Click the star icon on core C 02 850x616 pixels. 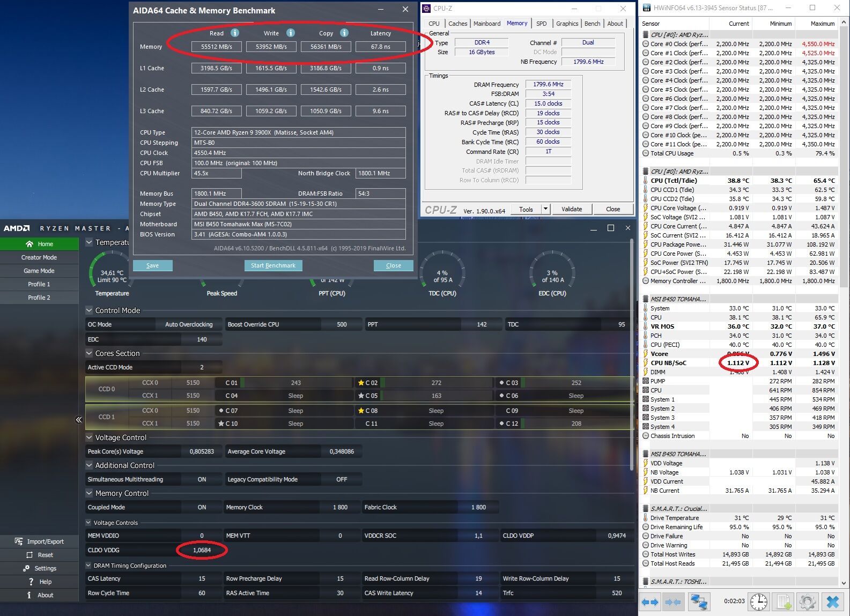[x=361, y=383]
